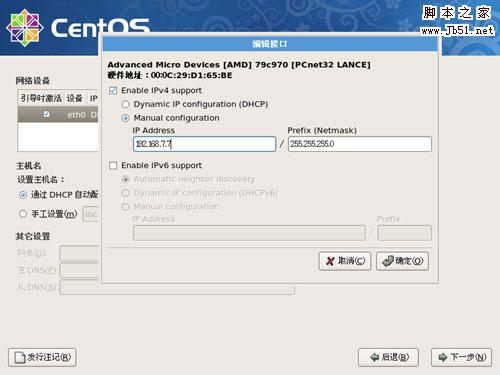Select the eth0 device row
500x375 pixels.
58,115
